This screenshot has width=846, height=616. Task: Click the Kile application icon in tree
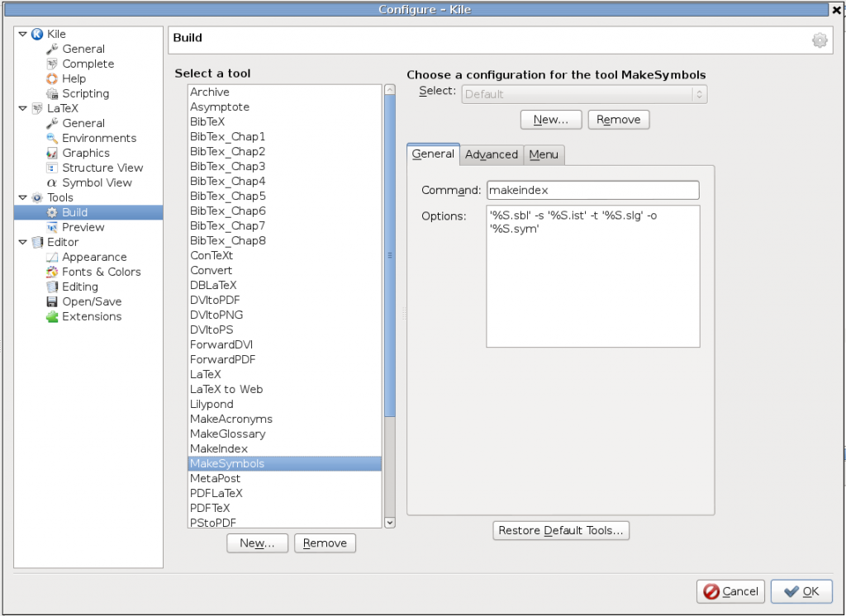(x=36, y=34)
